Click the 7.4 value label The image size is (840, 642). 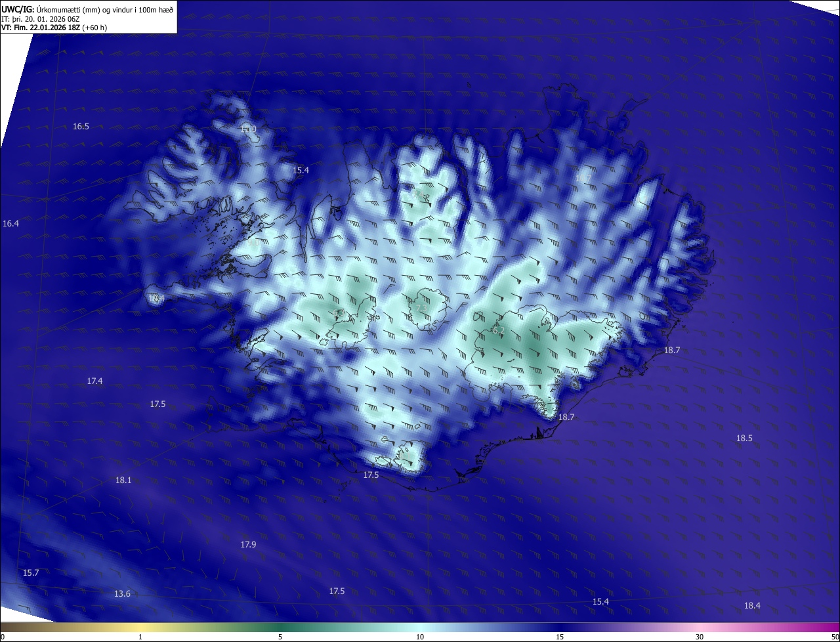point(419,194)
